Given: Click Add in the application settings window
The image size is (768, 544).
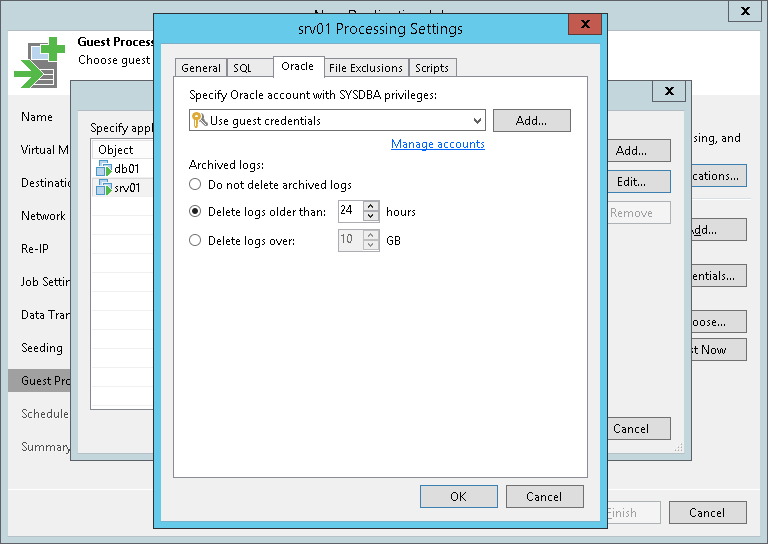Looking at the screenshot, I should 639,150.
